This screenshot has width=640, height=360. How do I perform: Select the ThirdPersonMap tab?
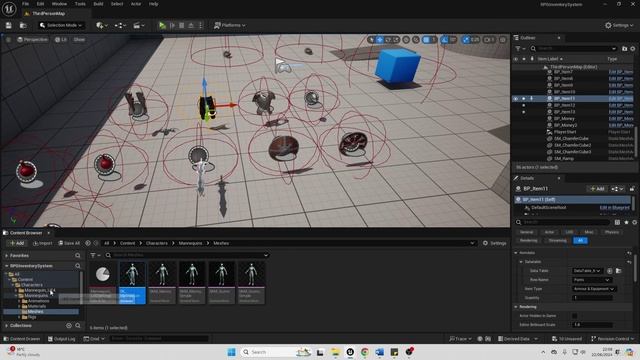point(48,13)
